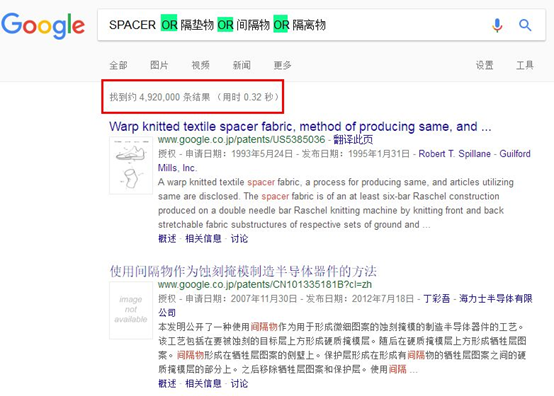
Task: Open the 工具 tools options
Action: coord(525,65)
